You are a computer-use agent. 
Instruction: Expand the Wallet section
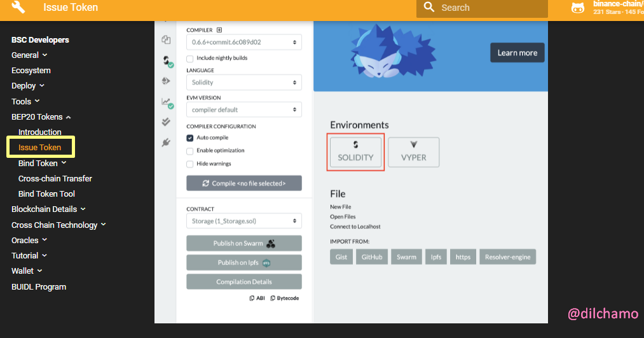pos(27,271)
